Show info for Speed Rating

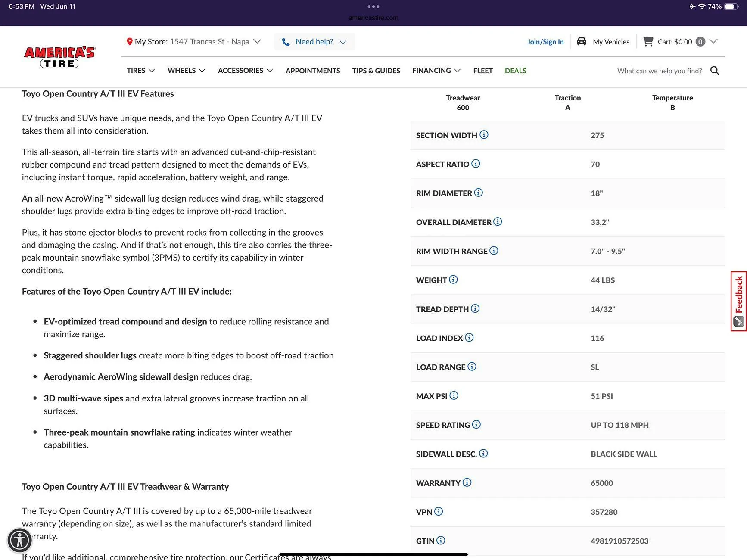[476, 425]
